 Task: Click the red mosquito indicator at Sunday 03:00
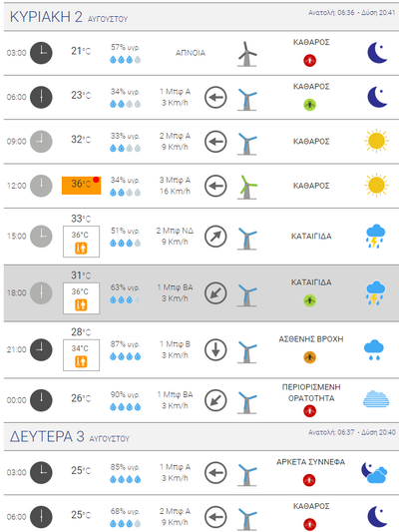pyautogui.click(x=309, y=61)
